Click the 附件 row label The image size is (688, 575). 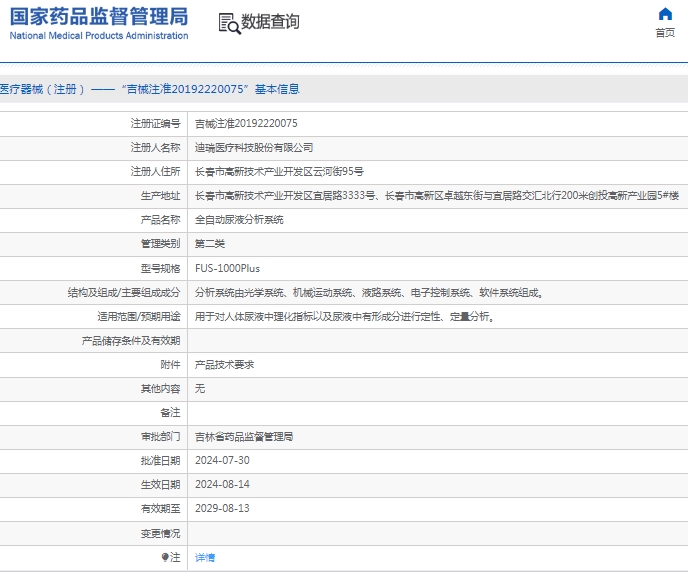click(x=170, y=365)
